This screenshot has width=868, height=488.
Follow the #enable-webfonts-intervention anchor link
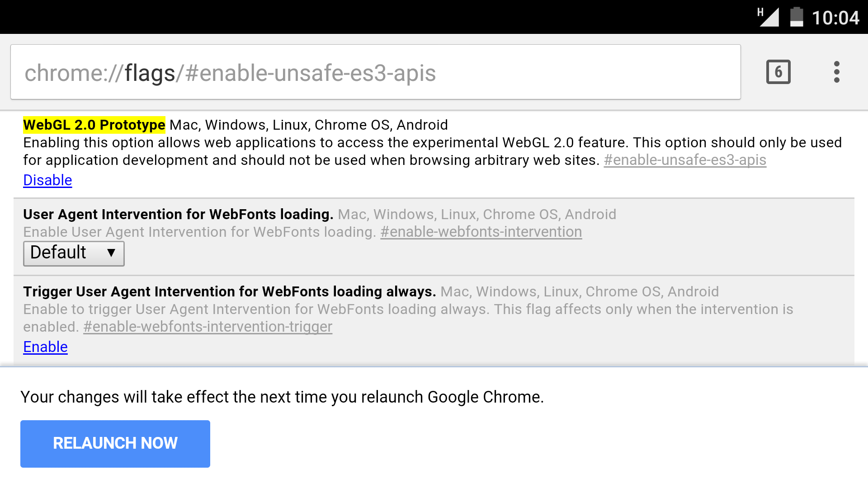481,232
